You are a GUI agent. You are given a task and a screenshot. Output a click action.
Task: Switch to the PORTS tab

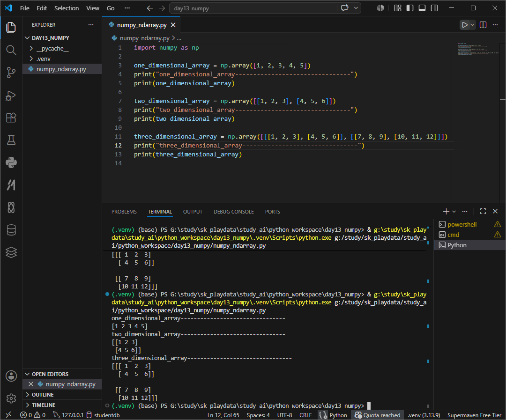[272, 212]
